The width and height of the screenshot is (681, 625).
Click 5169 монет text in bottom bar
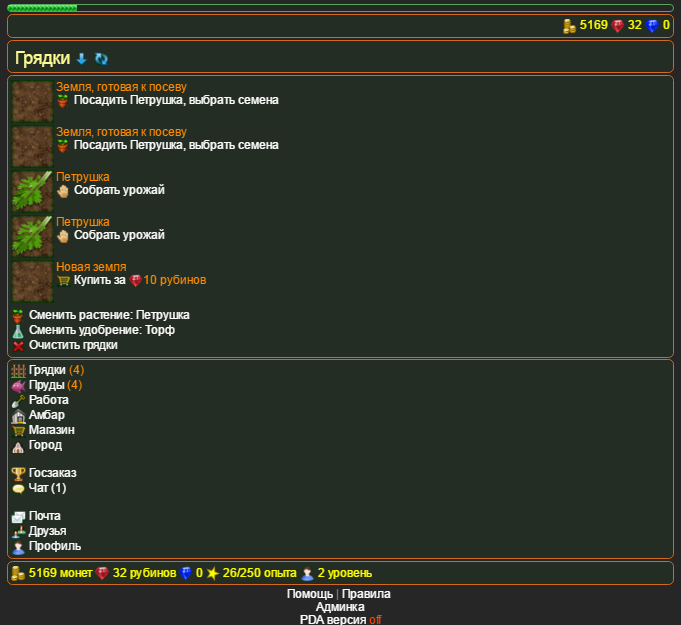point(60,573)
